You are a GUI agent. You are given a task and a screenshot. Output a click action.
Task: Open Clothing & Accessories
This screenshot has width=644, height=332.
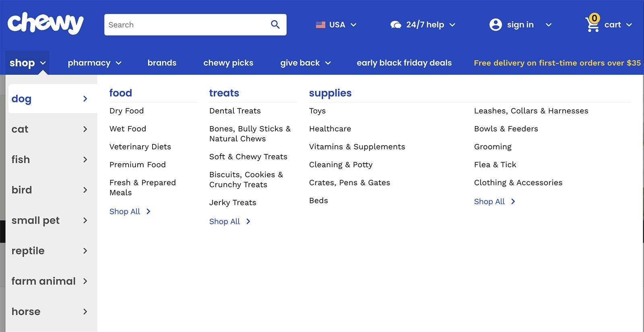click(x=518, y=182)
